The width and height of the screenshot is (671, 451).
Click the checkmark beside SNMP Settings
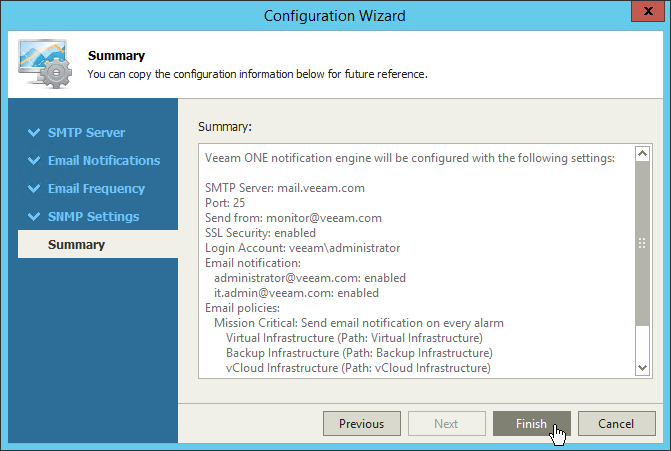pos(33,216)
